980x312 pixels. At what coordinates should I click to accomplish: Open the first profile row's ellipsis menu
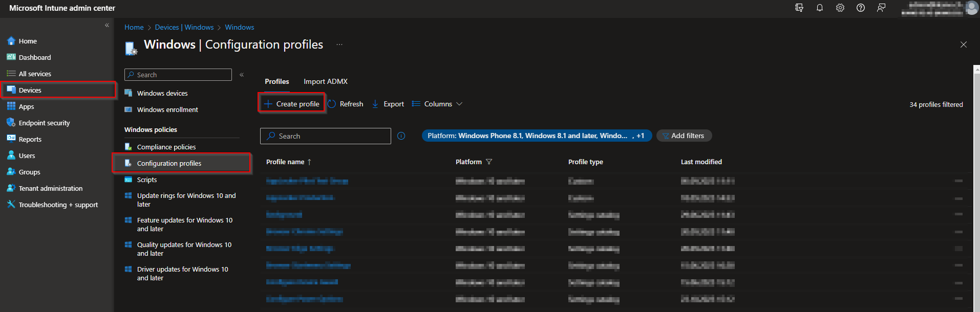tap(958, 181)
